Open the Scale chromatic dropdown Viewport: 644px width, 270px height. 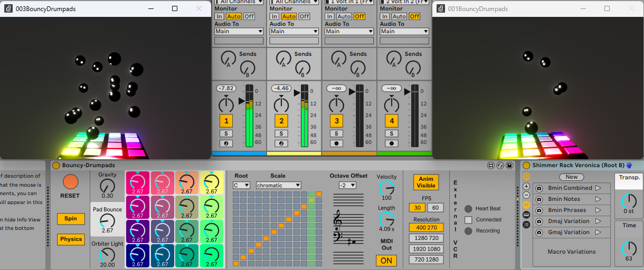point(278,185)
